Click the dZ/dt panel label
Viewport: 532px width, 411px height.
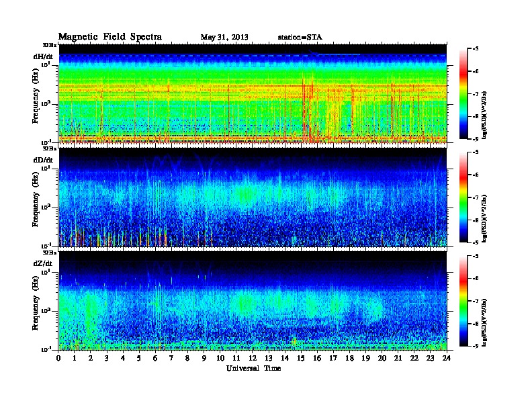click(43, 263)
